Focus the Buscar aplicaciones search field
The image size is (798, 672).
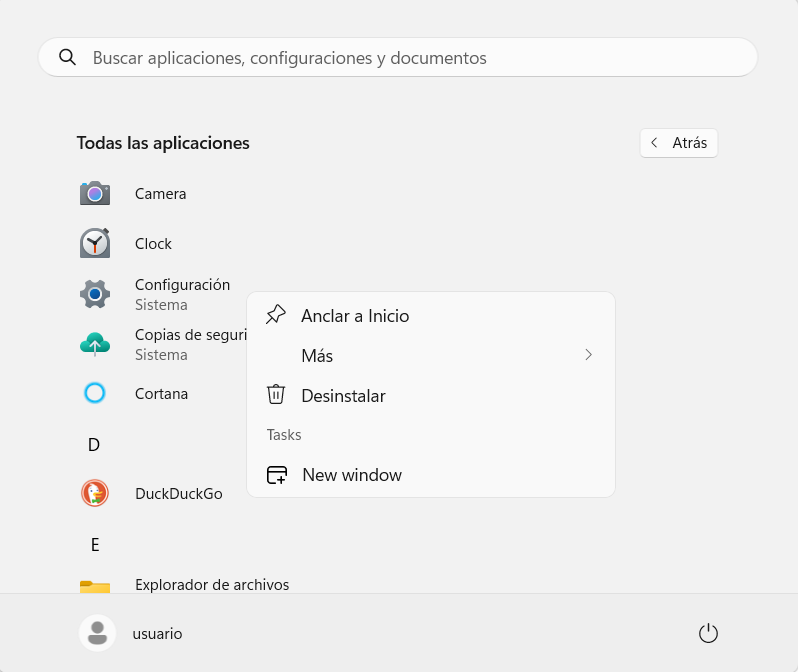400,58
